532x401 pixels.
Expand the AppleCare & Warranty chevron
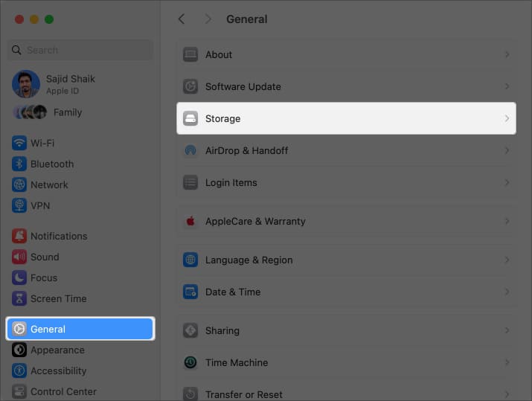[507, 221]
